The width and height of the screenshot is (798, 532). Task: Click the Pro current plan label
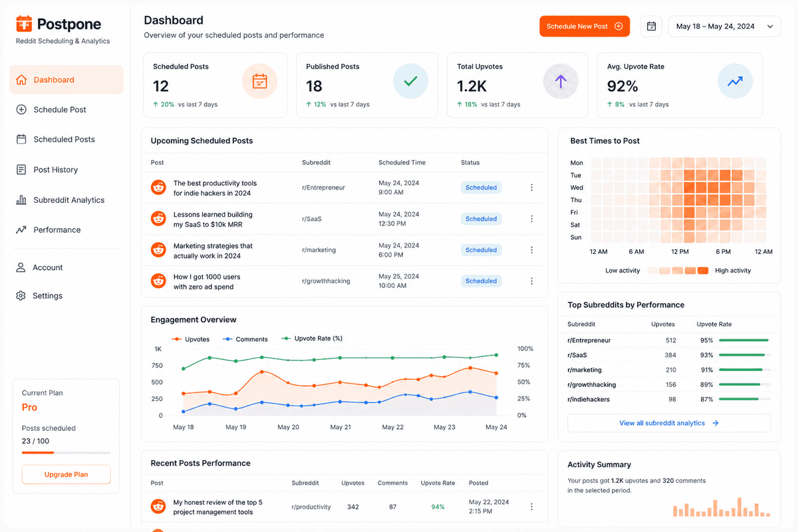point(29,408)
